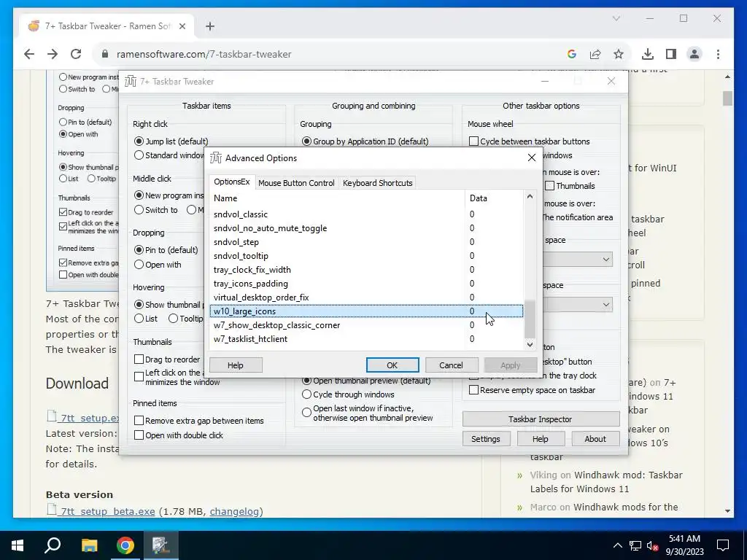Screen dimensions: 747x560
Task: Open the Chrome profile avatar
Action: [x=694, y=54]
